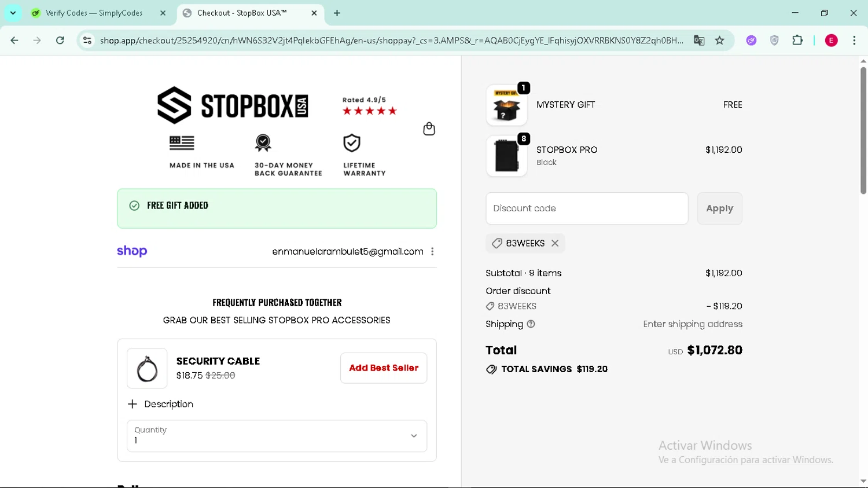Remove the 83WEEKS discount code tag
This screenshot has height=488, width=868.
[x=555, y=243]
